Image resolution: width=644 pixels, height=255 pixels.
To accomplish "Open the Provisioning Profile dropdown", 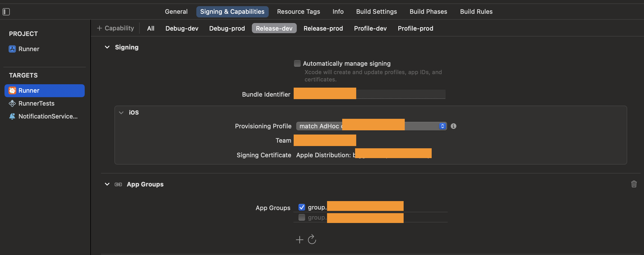I will [442, 126].
